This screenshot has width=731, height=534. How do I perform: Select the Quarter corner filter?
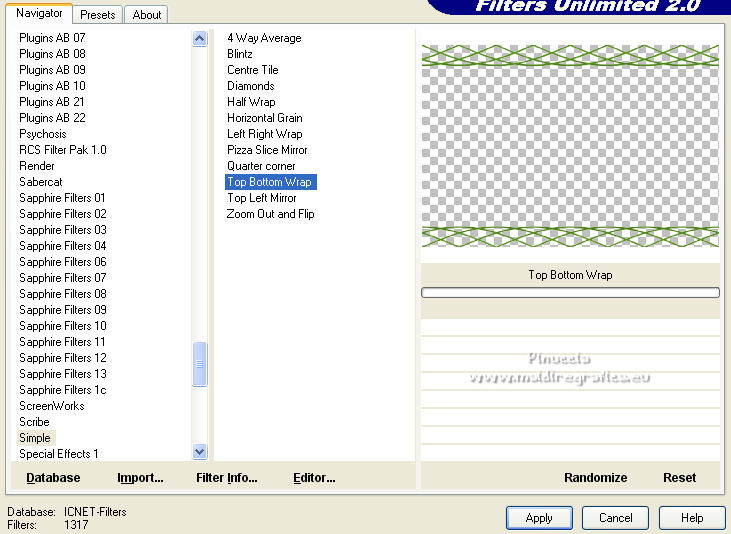261,166
